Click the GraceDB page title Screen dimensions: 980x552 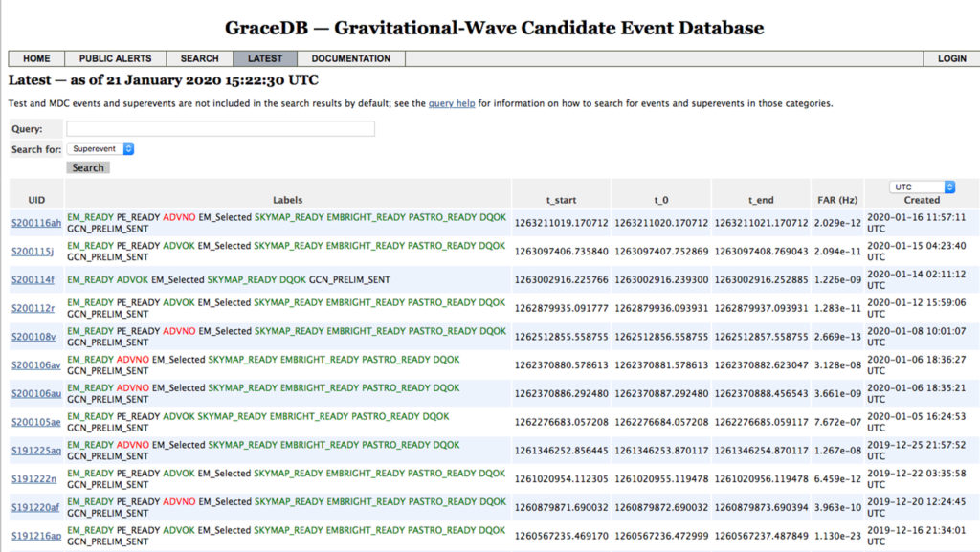click(495, 28)
